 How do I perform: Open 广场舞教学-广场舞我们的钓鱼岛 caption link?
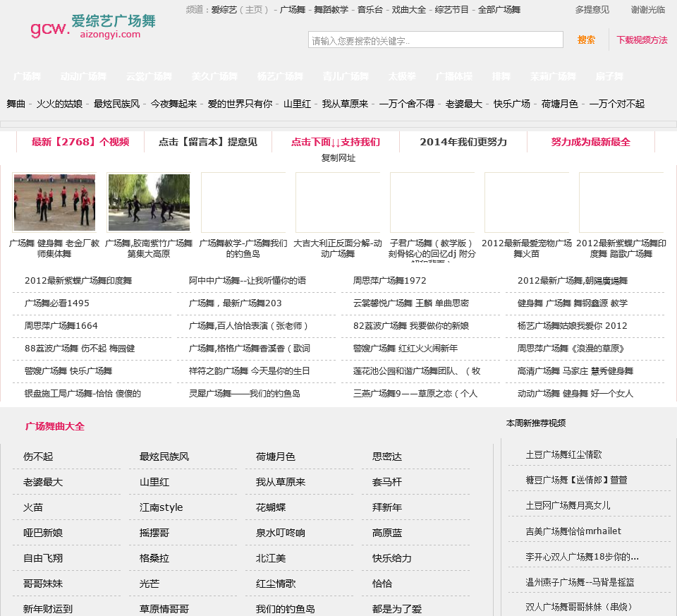click(x=243, y=248)
